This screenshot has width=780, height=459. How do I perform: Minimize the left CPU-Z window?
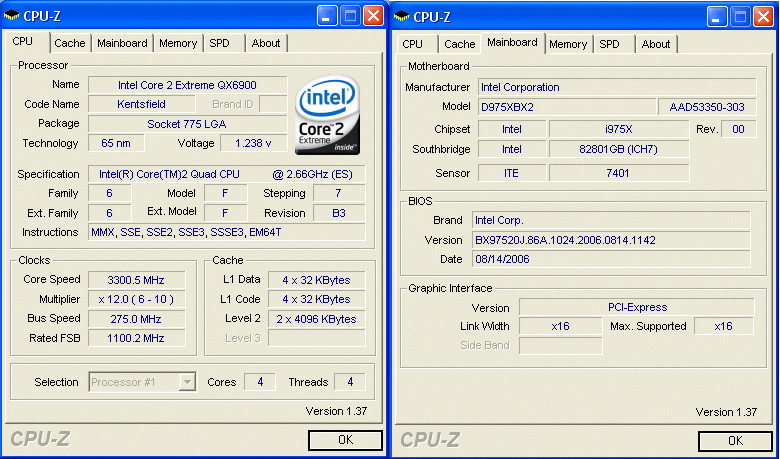click(327, 16)
